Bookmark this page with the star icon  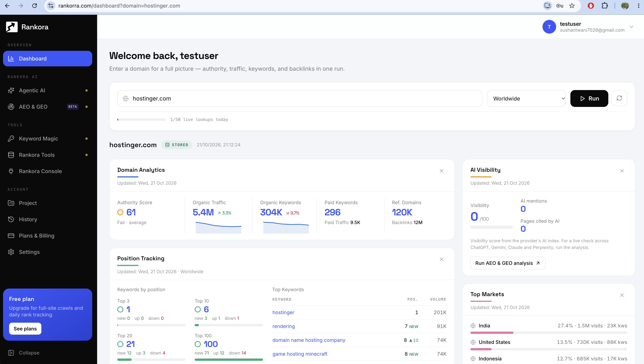(x=572, y=5)
